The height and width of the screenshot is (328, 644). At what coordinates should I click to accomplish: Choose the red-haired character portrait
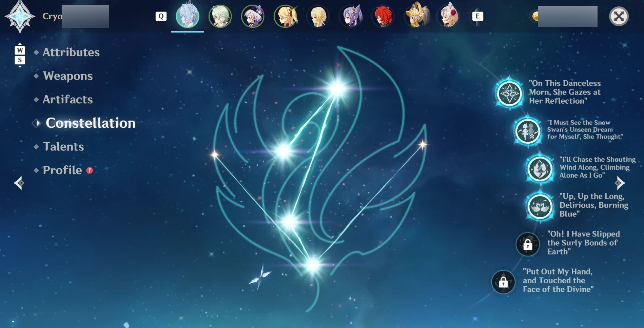click(383, 16)
